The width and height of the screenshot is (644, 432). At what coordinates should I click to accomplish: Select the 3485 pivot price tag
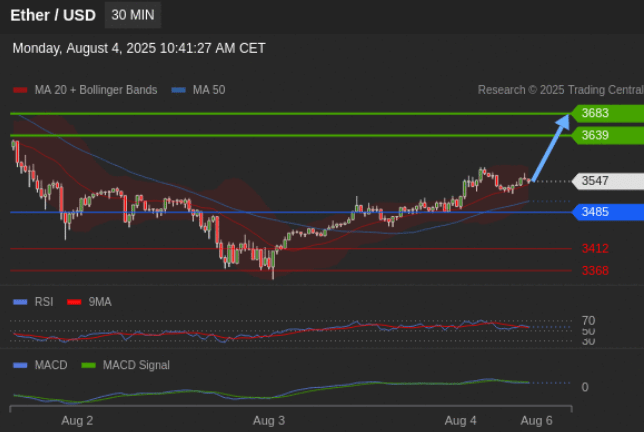tap(608, 212)
